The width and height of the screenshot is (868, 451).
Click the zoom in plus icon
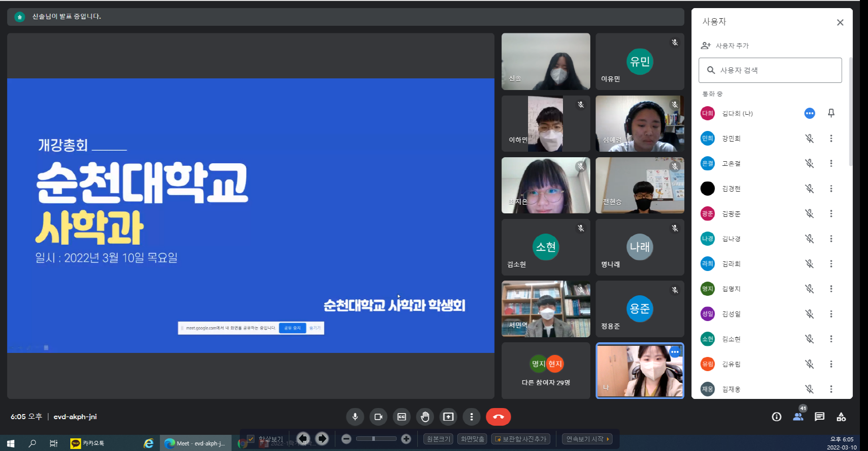pyautogui.click(x=406, y=439)
